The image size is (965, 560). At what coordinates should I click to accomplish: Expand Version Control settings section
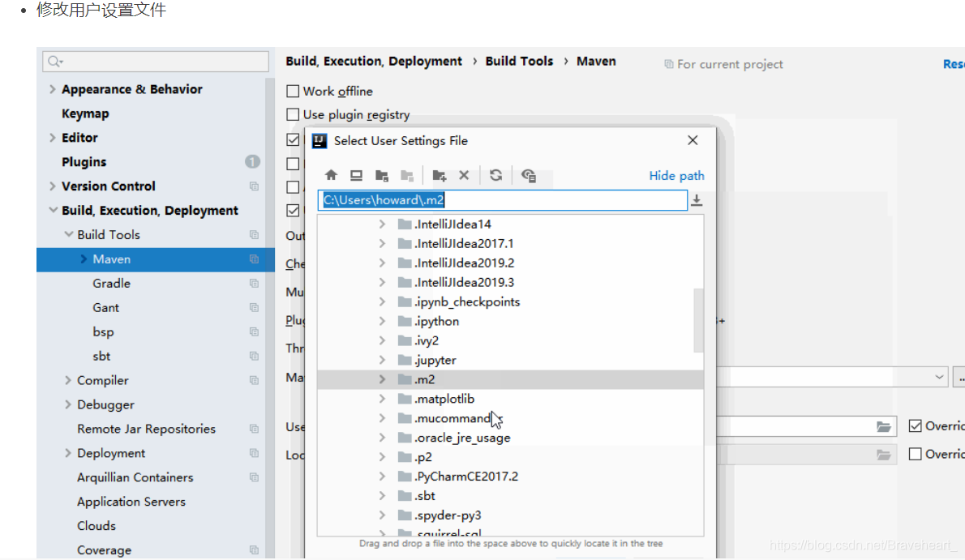point(53,186)
